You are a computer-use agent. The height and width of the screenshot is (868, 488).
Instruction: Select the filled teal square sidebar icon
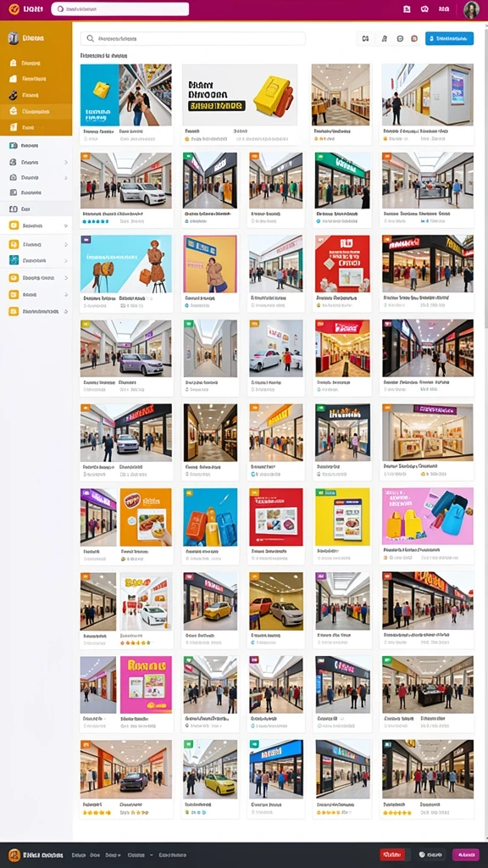coord(14,260)
